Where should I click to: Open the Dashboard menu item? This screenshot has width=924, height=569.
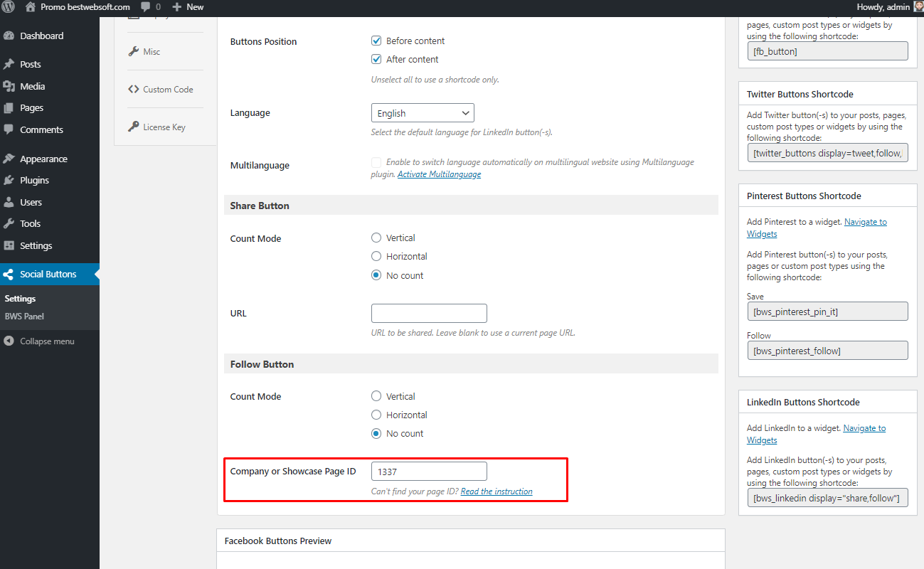click(50, 36)
